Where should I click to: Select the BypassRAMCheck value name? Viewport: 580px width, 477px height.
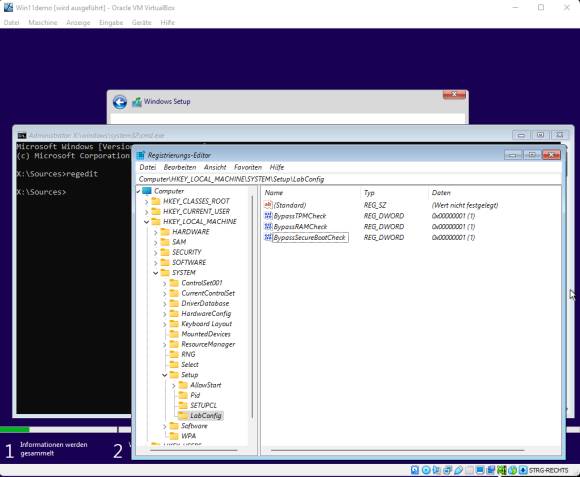pyautogui.click(x=300, y=227)
